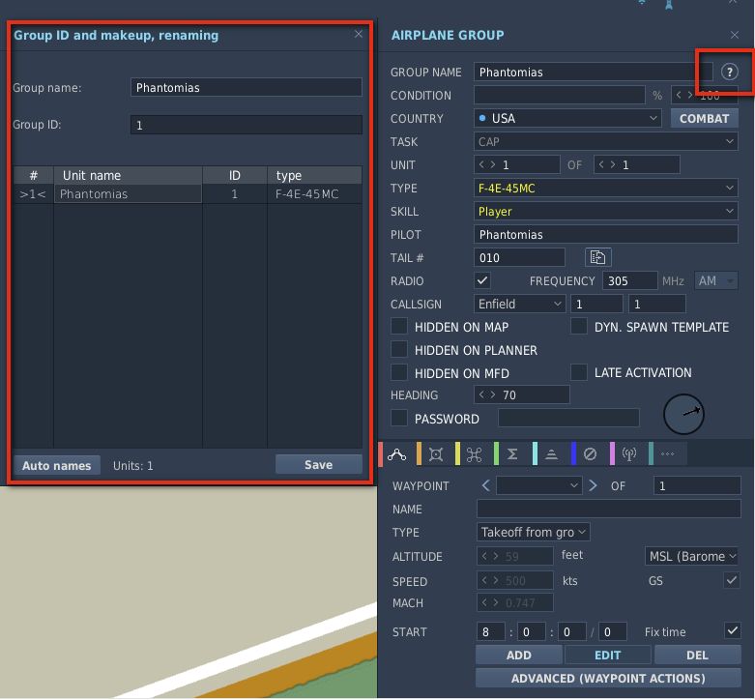Click the Auto names button
This screenshot has width=755, height=700.
pos(57,465)
